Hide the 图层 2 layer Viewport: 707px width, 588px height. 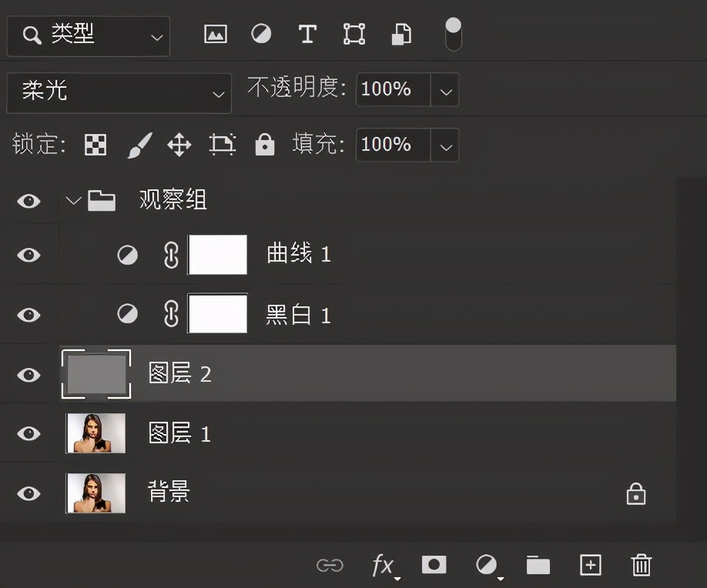28,375
